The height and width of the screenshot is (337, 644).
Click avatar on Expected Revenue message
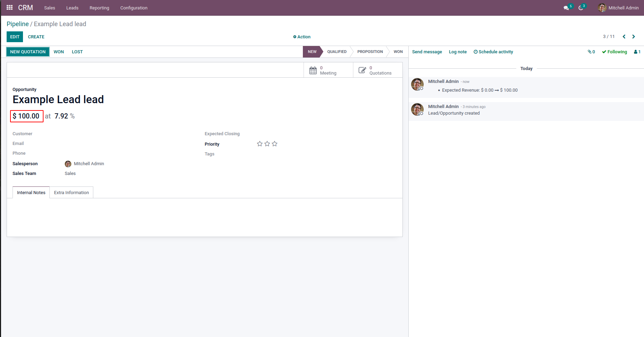[x=417, y=84]
